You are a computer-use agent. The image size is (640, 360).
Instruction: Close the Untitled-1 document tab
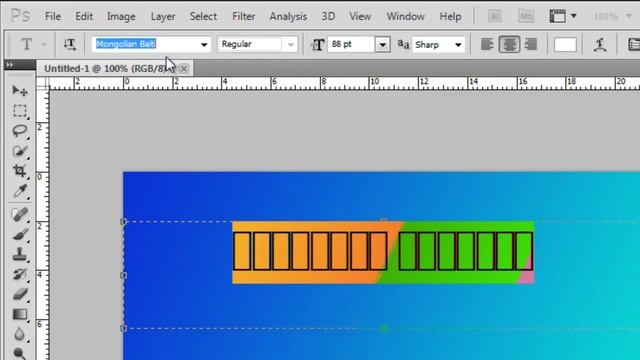point(184,68)
